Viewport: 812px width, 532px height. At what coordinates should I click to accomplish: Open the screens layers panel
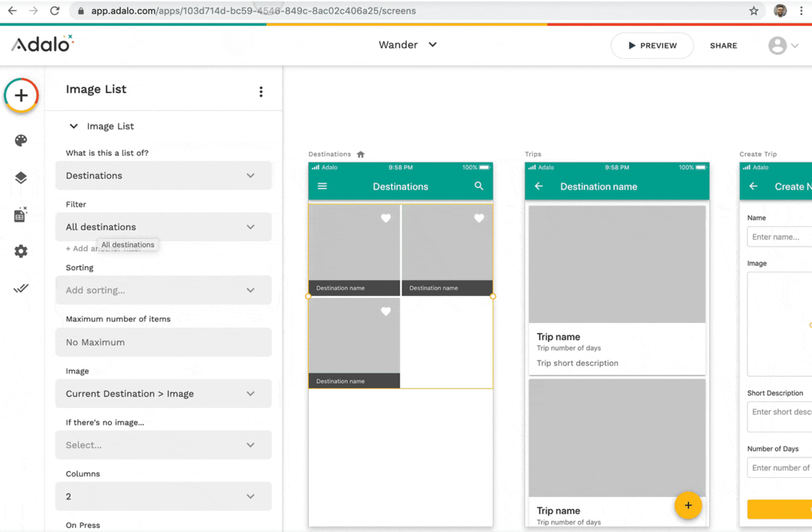tap(21, 177)
